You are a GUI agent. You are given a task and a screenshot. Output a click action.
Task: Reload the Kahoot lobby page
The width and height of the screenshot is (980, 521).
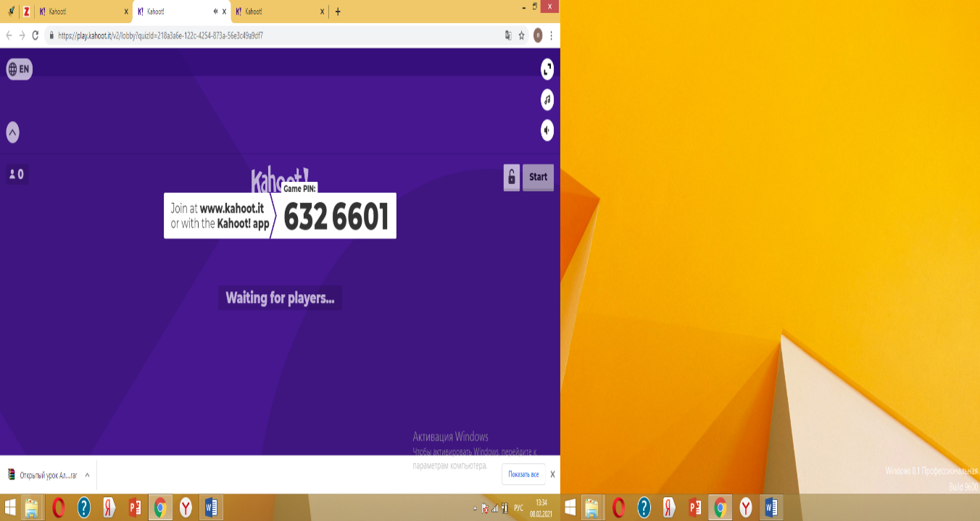[35, 35]
